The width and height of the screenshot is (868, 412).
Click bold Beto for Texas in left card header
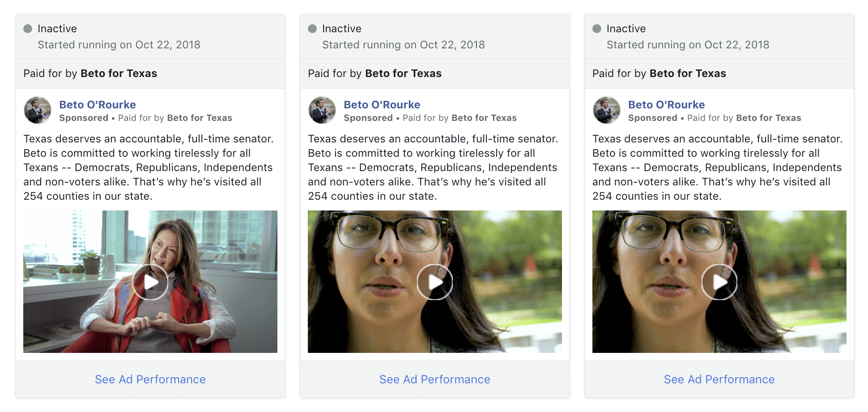tap(119, 73)
